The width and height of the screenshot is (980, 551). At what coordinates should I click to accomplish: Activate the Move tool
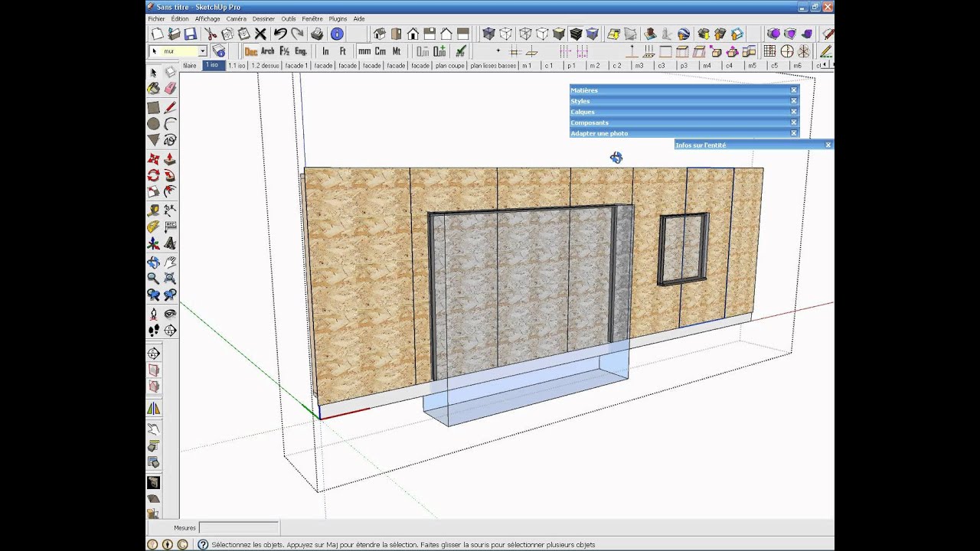153,159
